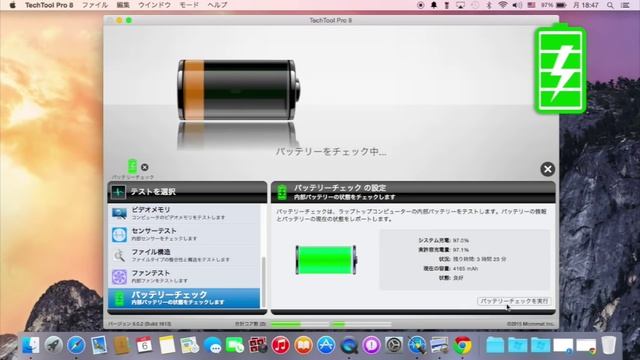
Task: Open Notes from the Dock
Action: pyautogui.click(x=167, y=345)
